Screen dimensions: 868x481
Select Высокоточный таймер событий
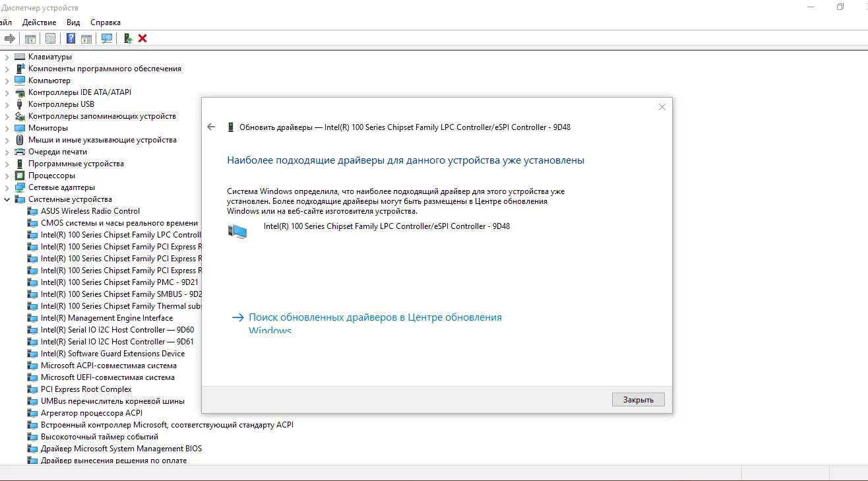tap(93, 437)
